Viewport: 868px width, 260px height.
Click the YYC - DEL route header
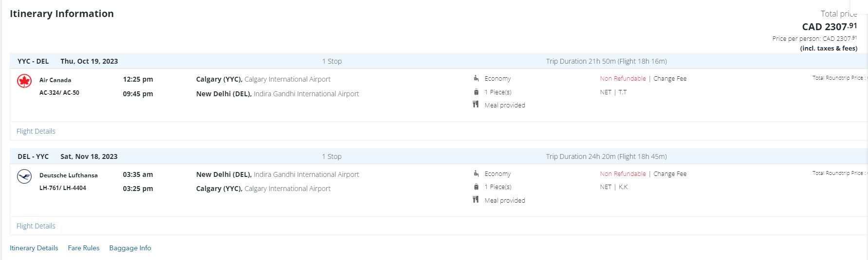(x=33, y=61)
